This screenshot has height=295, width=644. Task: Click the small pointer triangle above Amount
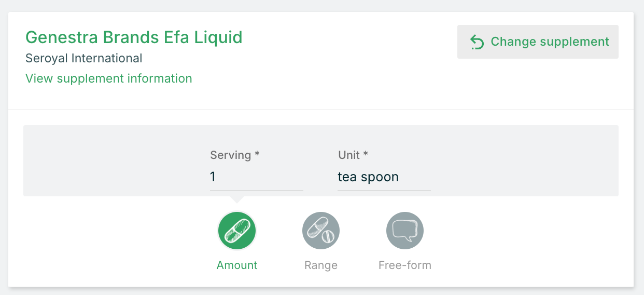coord(237,199)
